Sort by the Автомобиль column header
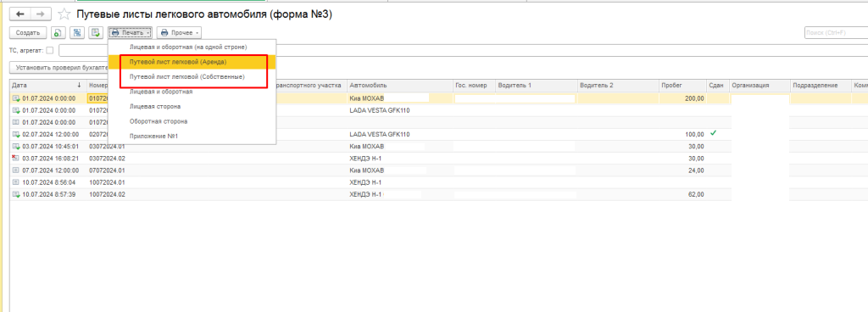Image resolution: width=868 pixels, height=312 pixels. (x=400, y=86)
